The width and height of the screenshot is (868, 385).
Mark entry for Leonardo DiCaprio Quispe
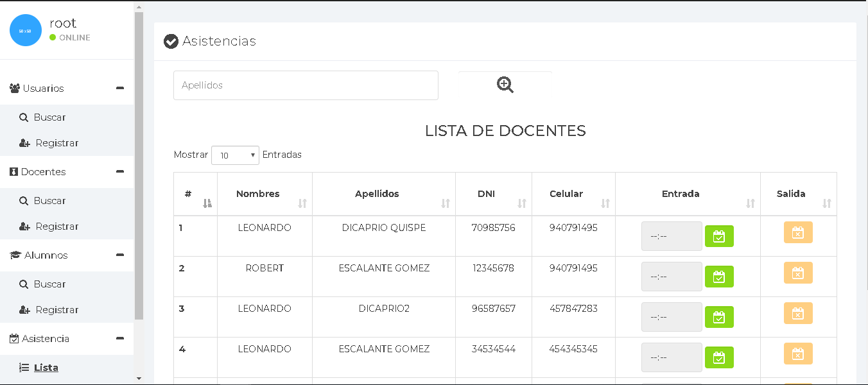pyautogui.click(x=719, y=236)
